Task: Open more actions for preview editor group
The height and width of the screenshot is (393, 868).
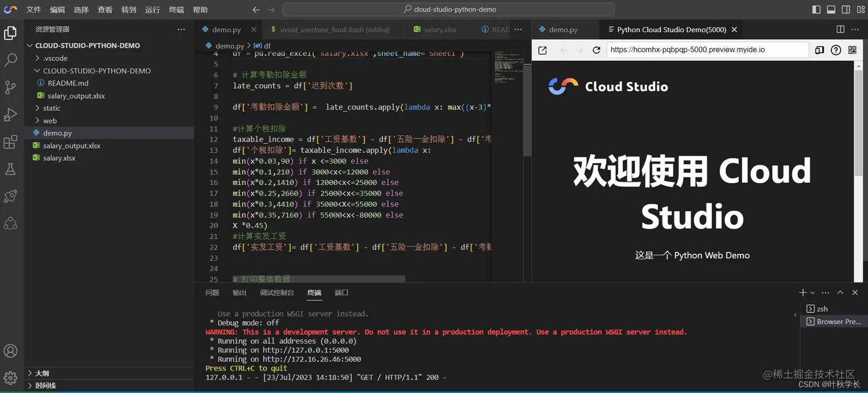Action: pos(855,29)
